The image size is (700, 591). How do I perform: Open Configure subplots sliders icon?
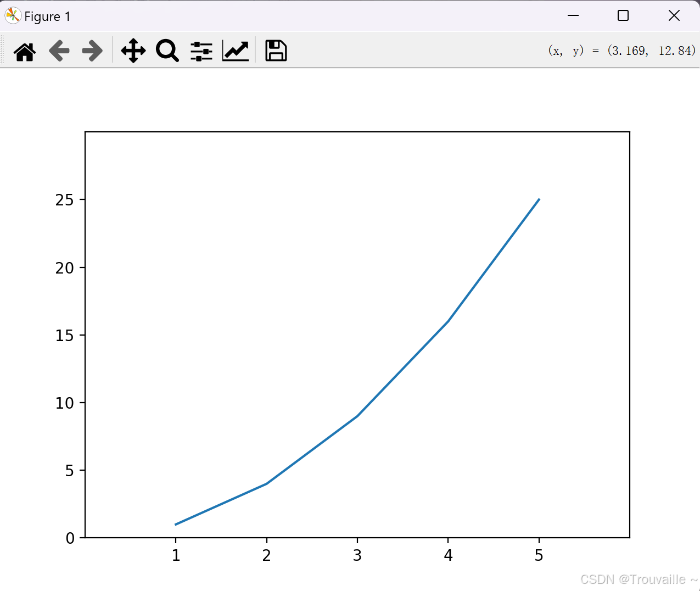[x=201, y=51]
